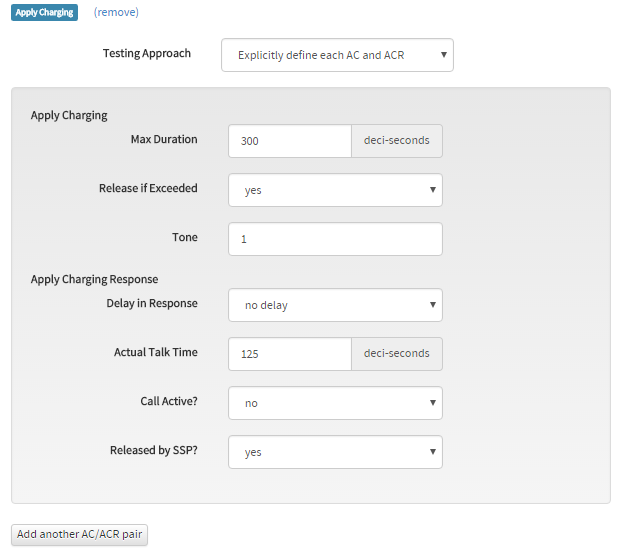The image size is (622, 548).
Task: Click the Max Duration label
Action: click(x=164, y=139)
